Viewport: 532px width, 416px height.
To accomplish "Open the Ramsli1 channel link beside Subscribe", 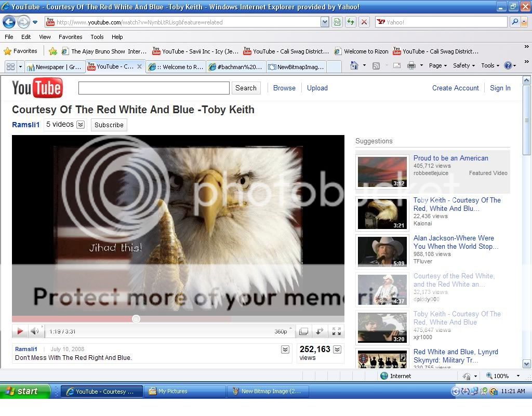I will (x=26, y=125).
